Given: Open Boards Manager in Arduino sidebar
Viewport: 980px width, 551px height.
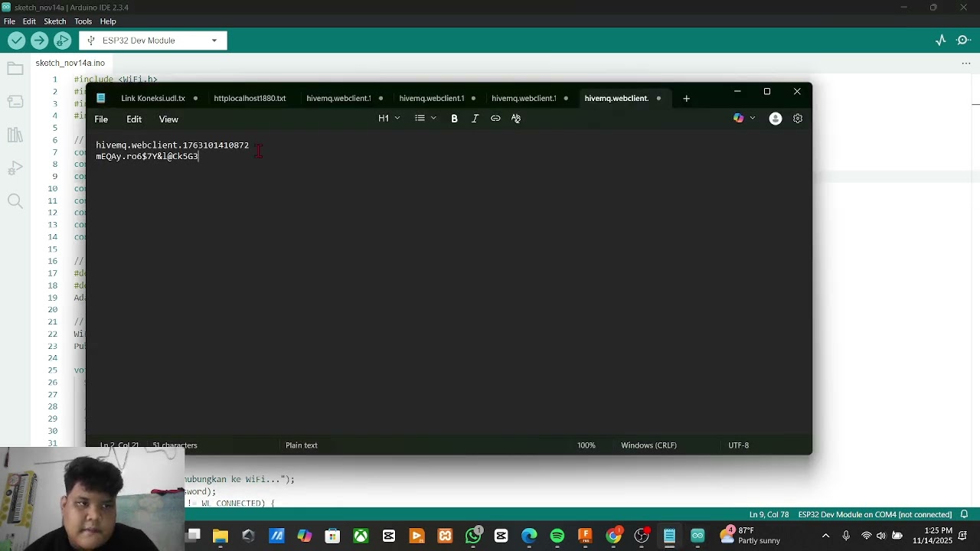Looking at the screenshot, I should pos(15,102).
